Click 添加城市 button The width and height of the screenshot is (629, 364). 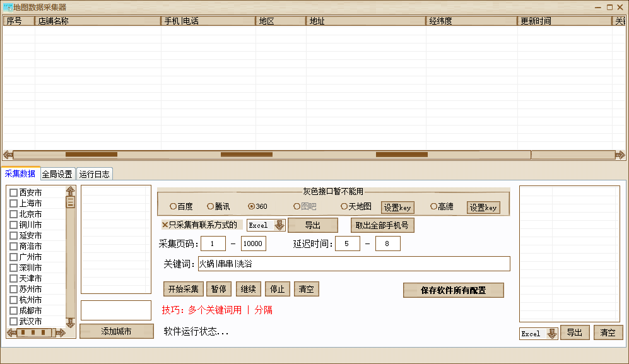point(116,331)
